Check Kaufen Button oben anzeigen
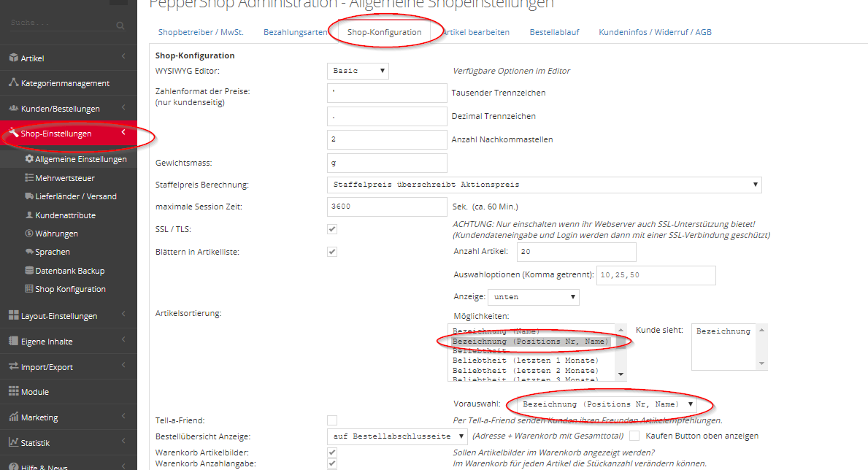 coord(634,436)
